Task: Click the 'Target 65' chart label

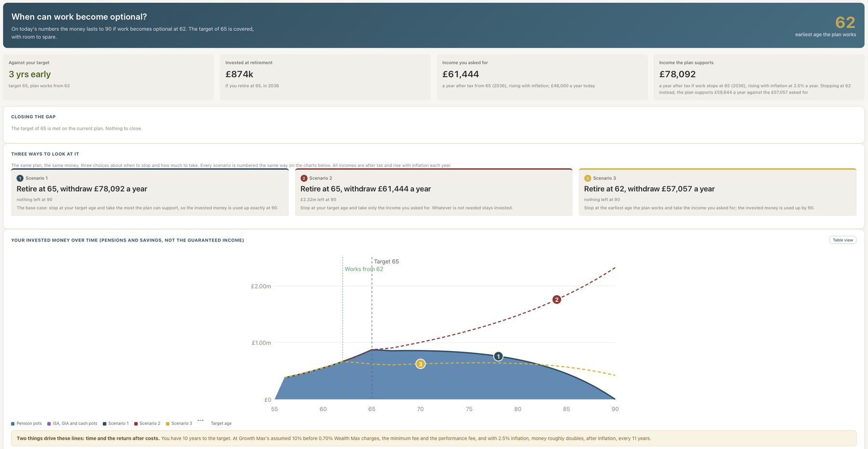Action: tap(386, 261)
